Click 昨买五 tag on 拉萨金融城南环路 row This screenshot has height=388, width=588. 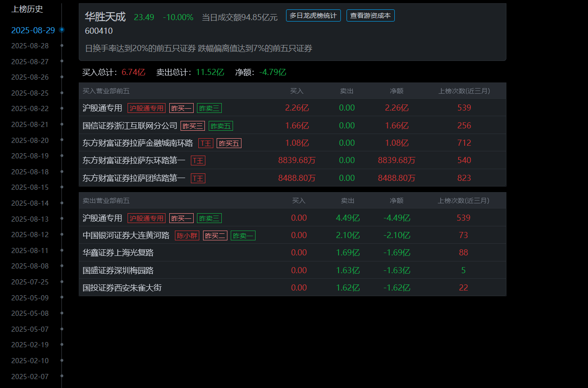pyautogui.click(x=229, y=143)
